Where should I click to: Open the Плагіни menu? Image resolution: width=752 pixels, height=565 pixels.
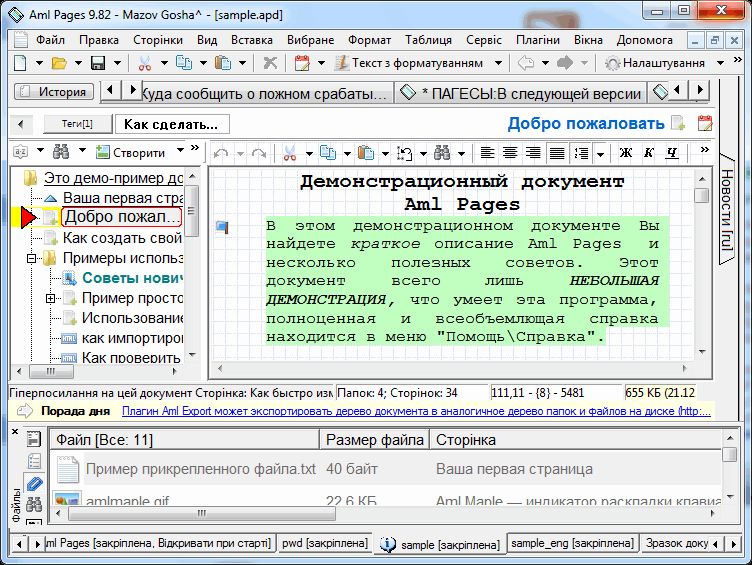pyautogui.click(x=538, y=40)
